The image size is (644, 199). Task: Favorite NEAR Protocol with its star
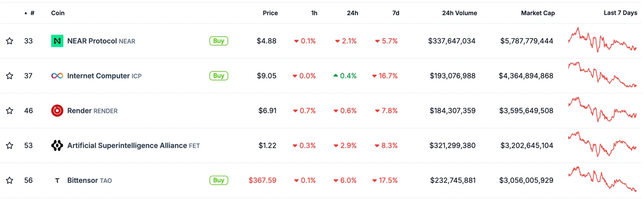pyautogui.click(x=10, y=41)
